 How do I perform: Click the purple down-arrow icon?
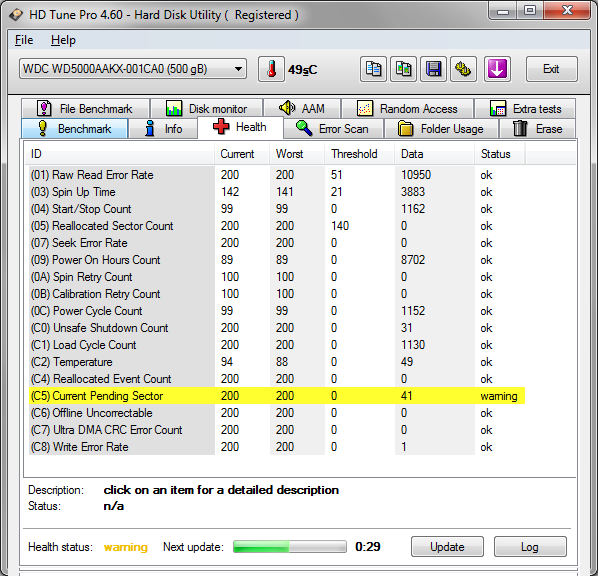497,69
